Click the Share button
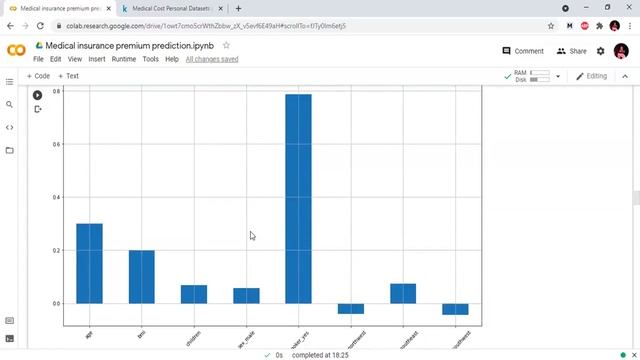640x360 pixels. (572, 51)
